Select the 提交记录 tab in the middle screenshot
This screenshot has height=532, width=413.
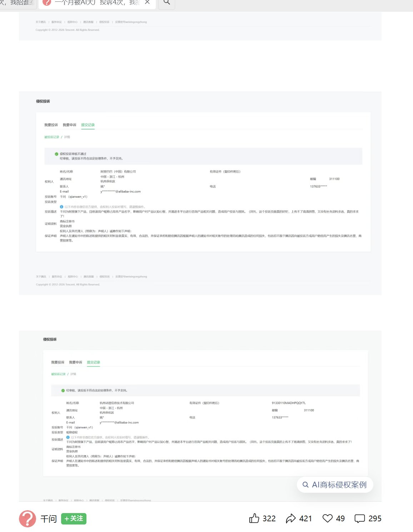tap(88, 125)
